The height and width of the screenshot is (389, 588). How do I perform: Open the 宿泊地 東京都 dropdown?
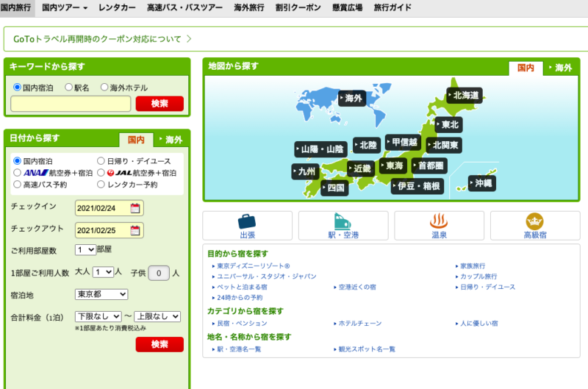pos(101,294)
